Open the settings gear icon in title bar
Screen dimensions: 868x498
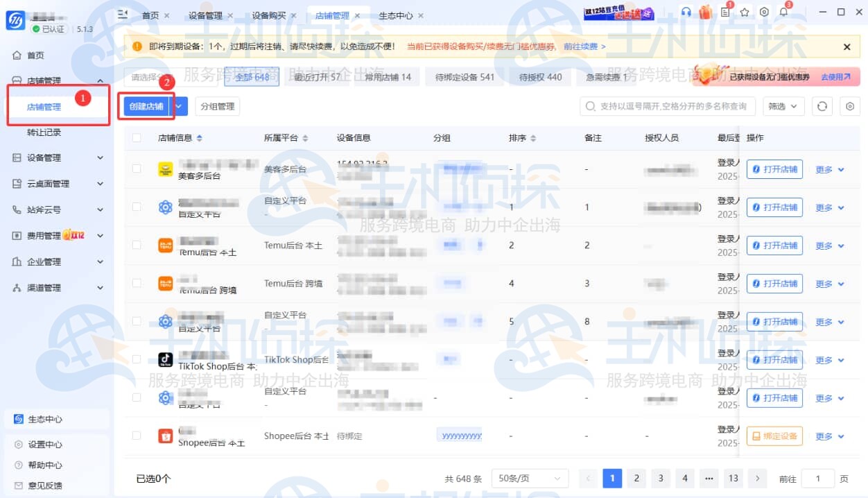coord(763,12)
